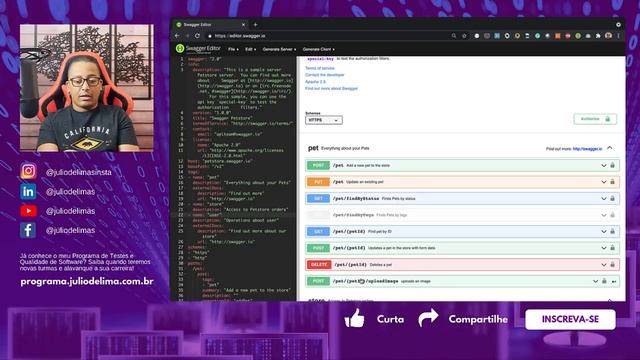Viewport: 640px width, 360px height.
Task: Expand /pet/{petId}/uploadImage row chevron
Action: 596,281
